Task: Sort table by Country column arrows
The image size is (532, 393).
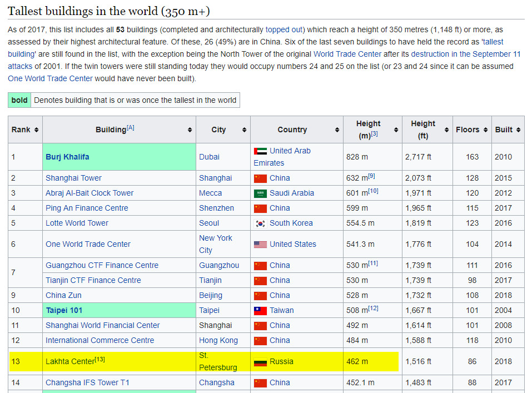Action: [x=337, y=130]
